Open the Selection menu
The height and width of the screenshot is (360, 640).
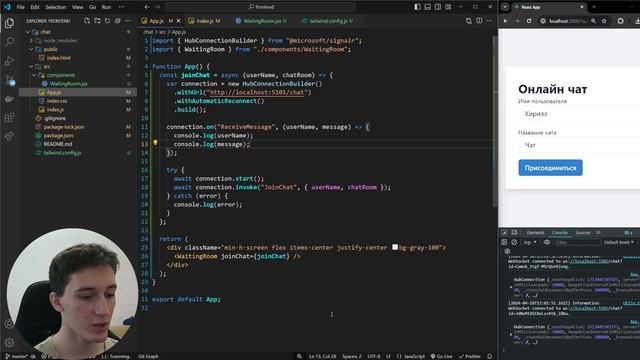pyautogui.click(x=56, y=7)
